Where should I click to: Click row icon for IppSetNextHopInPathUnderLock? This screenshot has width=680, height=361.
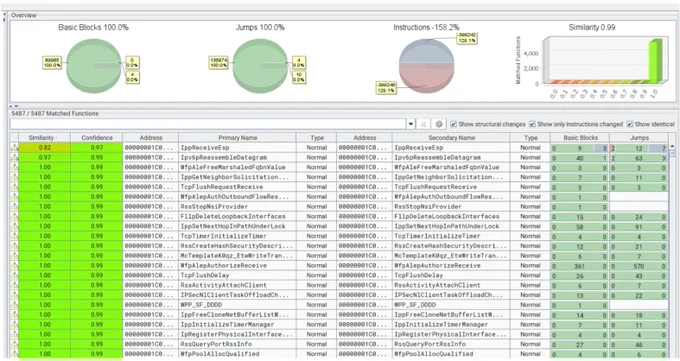click(14, 226)
